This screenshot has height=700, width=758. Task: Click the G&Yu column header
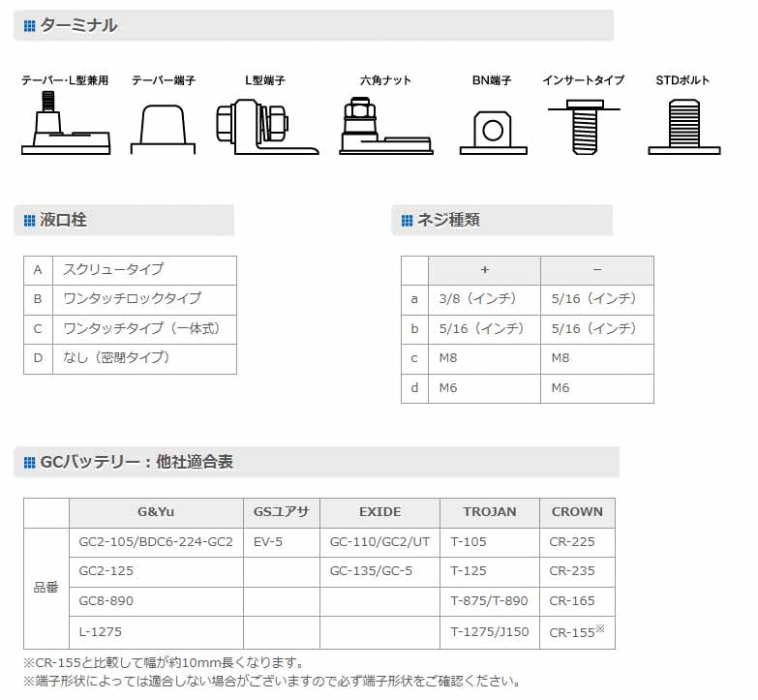(x=156, y=512)
